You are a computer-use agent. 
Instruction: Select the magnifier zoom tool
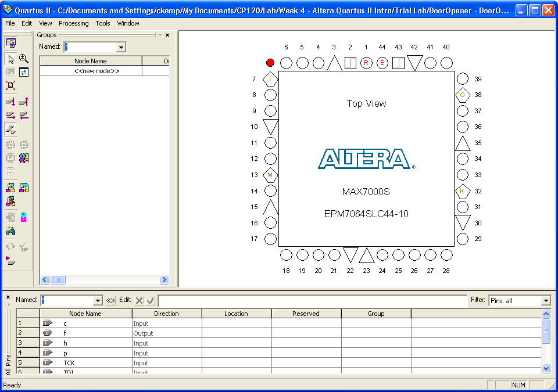pos(24,59)
